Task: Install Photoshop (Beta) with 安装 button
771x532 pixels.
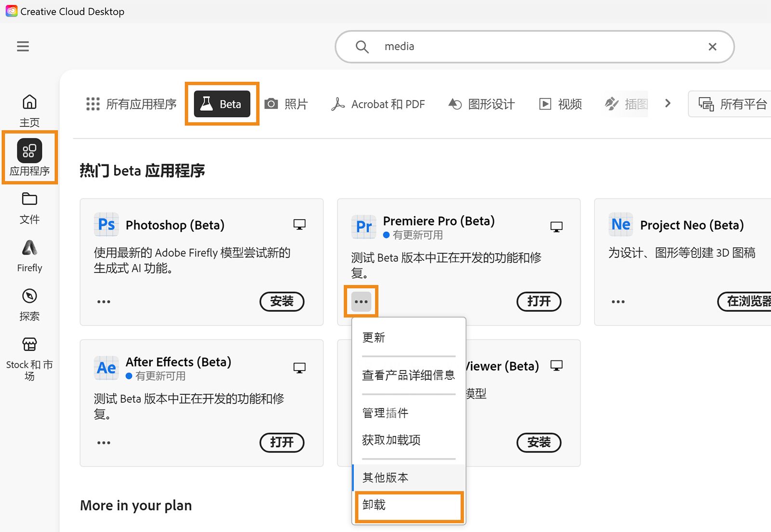Action: click(x=282, y=302)
